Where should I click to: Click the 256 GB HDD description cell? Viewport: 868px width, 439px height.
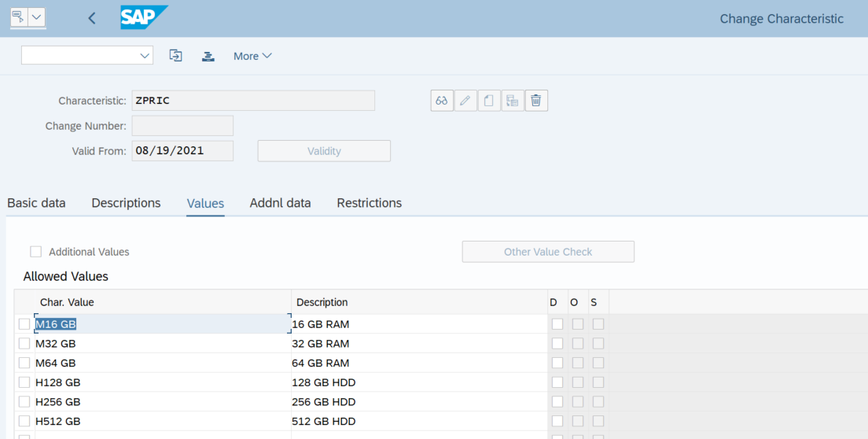(419, 401)
